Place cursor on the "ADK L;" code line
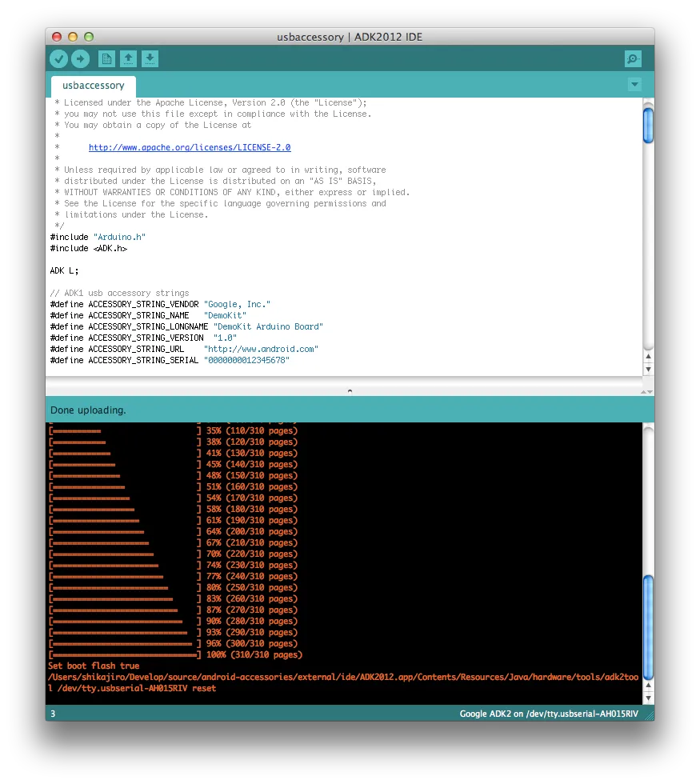 (x=65, y=271)
